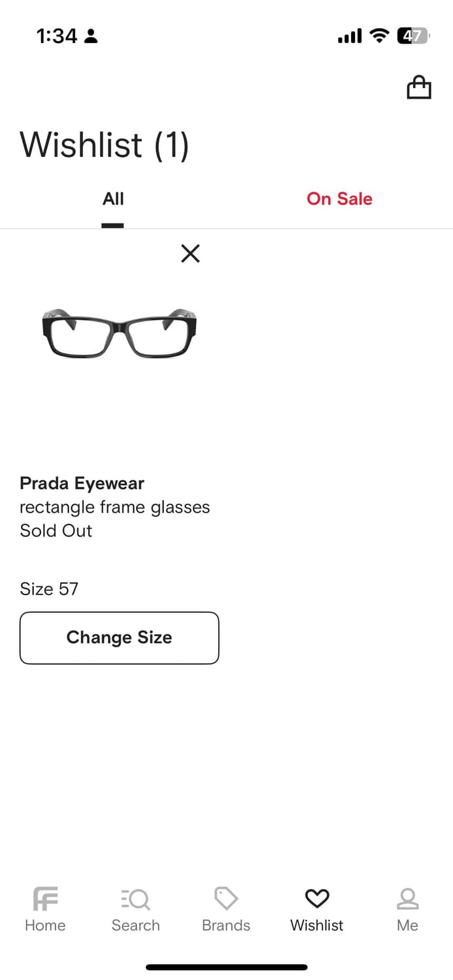Switch to the On Sale tab
453x980 pixels.
339,199
